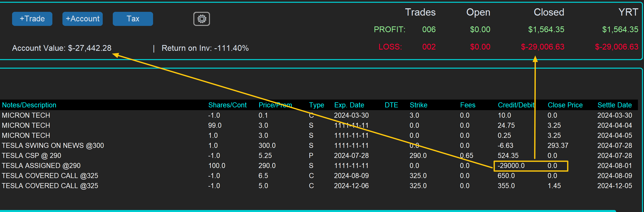Sort by Notes/Description column header
The height and width of the screenshot is (212, 644).
[x=29, y=105]
